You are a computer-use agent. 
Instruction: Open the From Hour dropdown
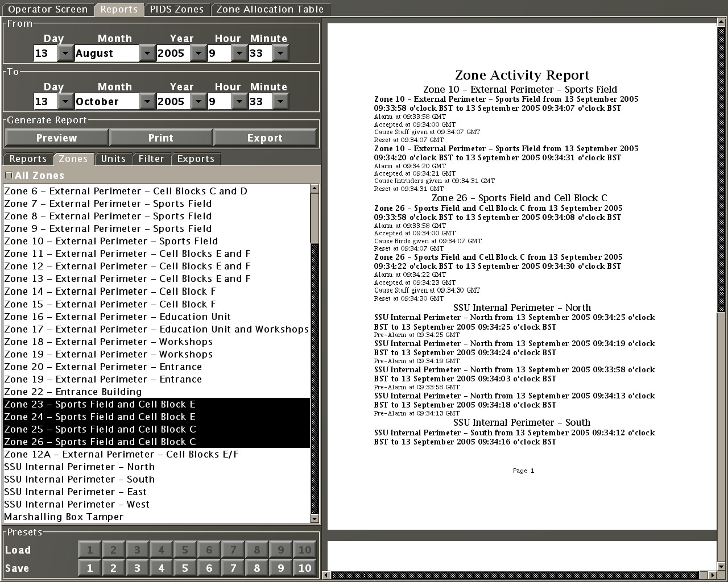point(239,53)
